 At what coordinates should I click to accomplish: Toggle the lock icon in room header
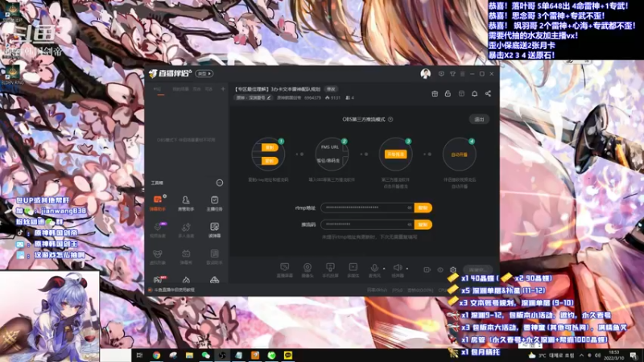(448, 93)
